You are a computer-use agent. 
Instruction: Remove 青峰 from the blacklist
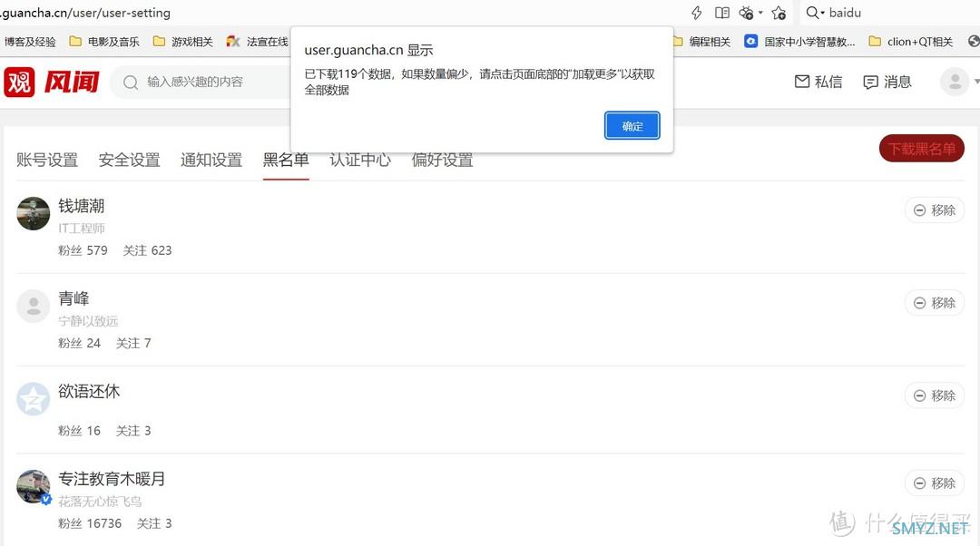(934, 303)
